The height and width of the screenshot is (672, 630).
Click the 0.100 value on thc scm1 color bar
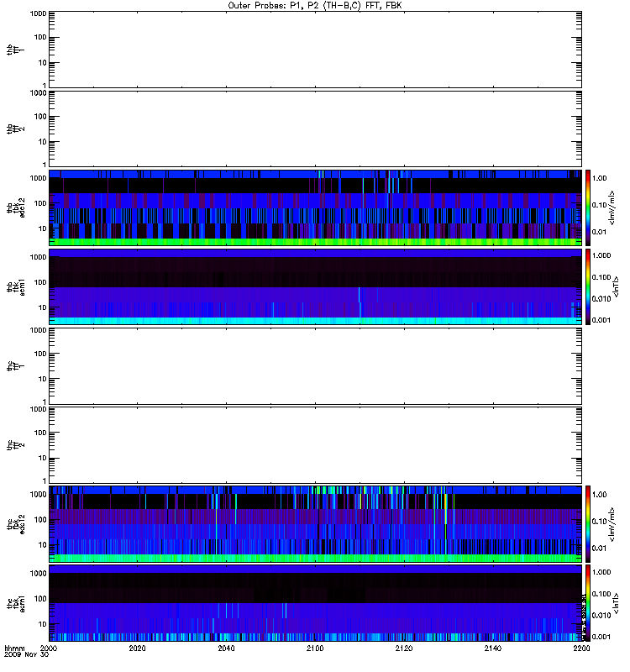[601, 594]
